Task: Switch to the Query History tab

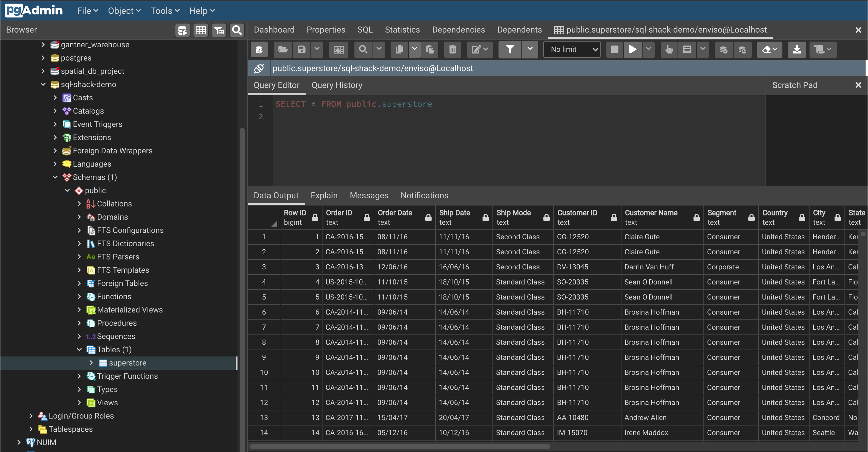Action: point(337,85)
